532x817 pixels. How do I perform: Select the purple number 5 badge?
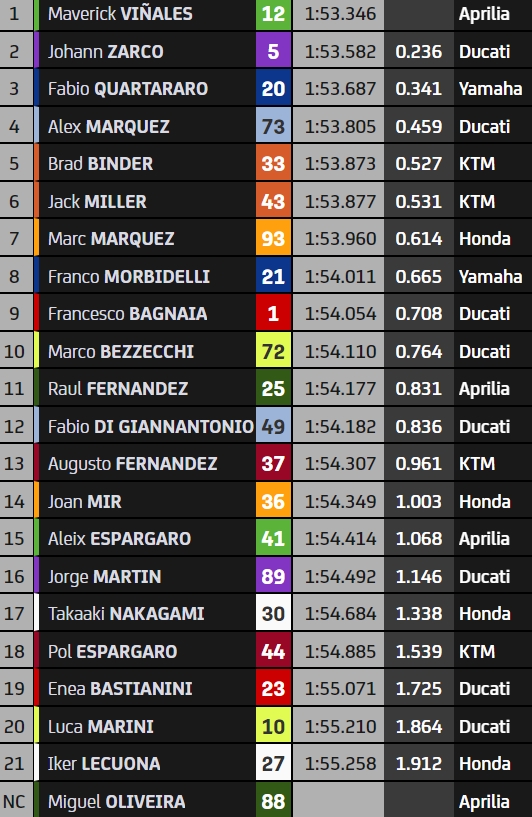pyautogui.click(x=274, y=52)
